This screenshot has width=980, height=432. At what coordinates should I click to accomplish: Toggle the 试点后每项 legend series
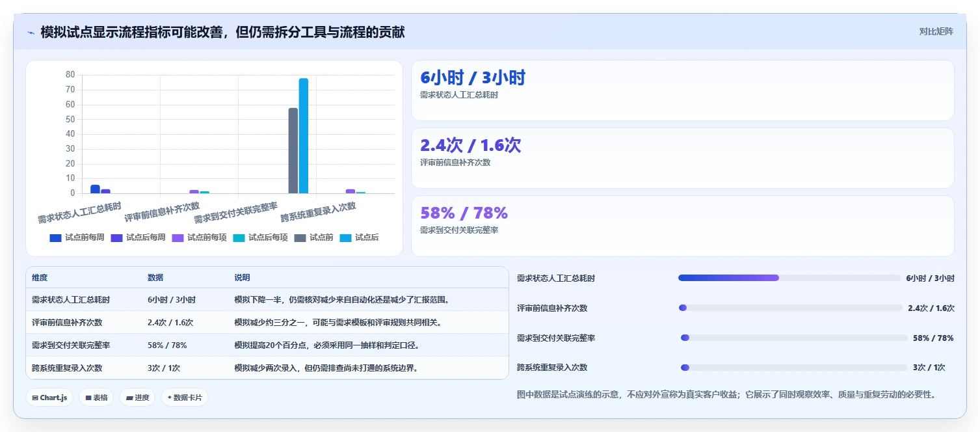pyautogui.click(x=260, y=237)
